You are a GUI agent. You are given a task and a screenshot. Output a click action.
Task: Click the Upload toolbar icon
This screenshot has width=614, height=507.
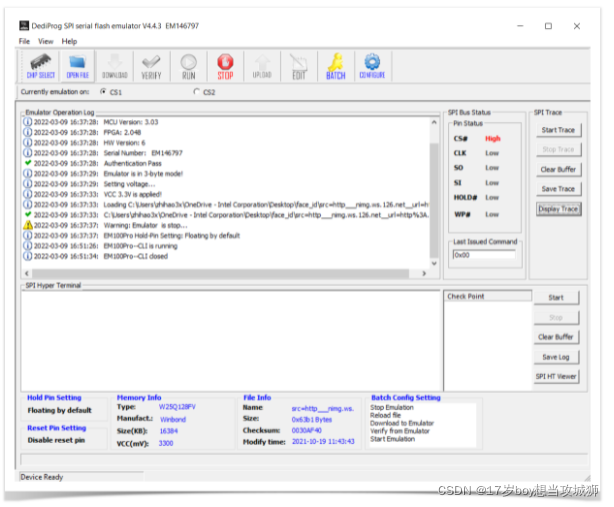pos(262,66)
